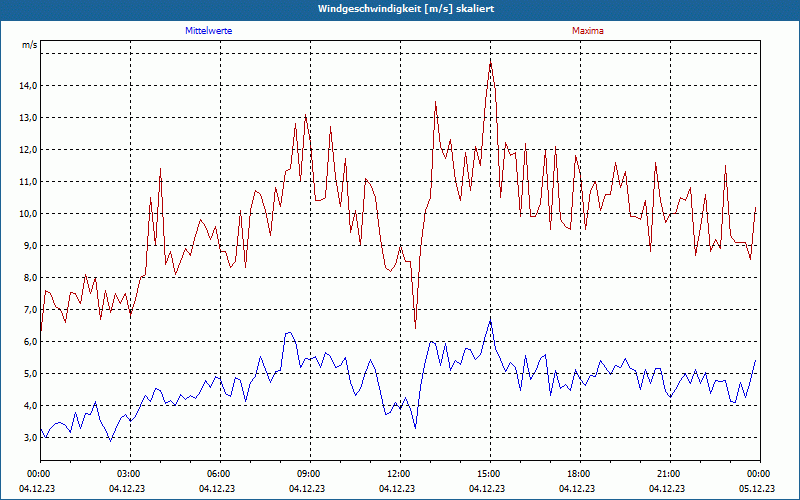Click the 9,0 y-axis value
The width and height of the screenshot is (800, 500).
(31, 246)
